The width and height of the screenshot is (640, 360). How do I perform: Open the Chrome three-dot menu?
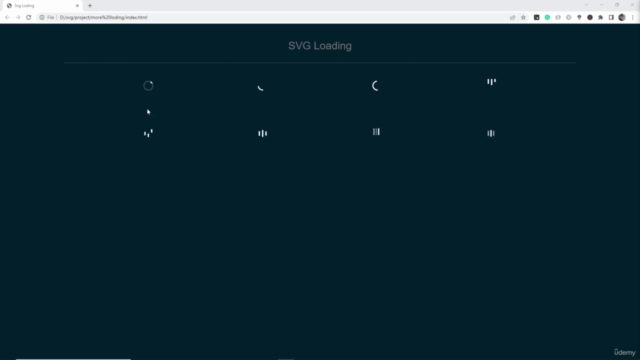pos(633,18)
